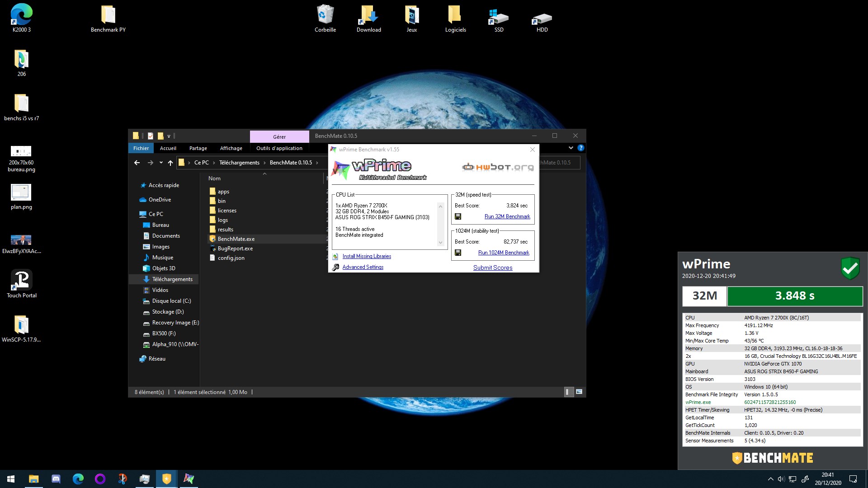Select the Logiciels desktop folder
868x488 pixels.
click(x=455, y=18)
